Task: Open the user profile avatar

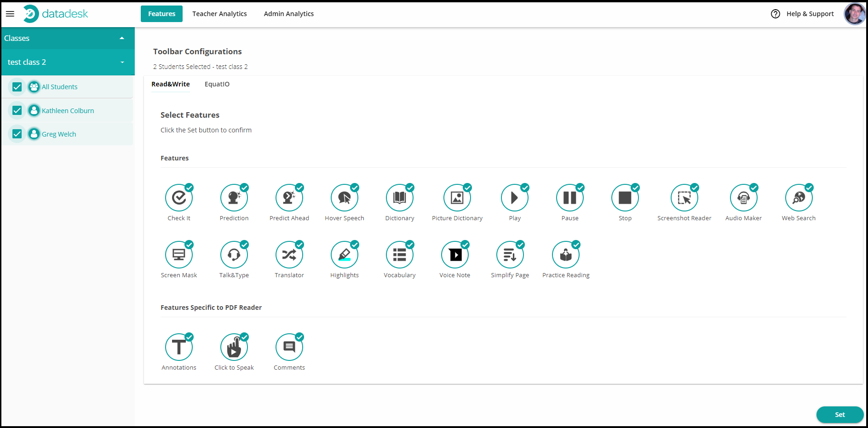Action: tap(855, 14)
